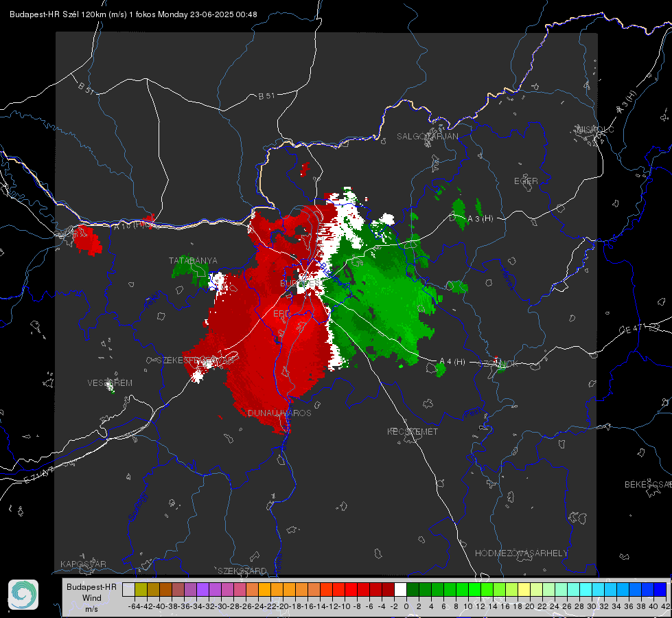Select the yellow swatch between 18 and 20
The image size is (672, 618).
pyautogui.click(x=524, y=589)
